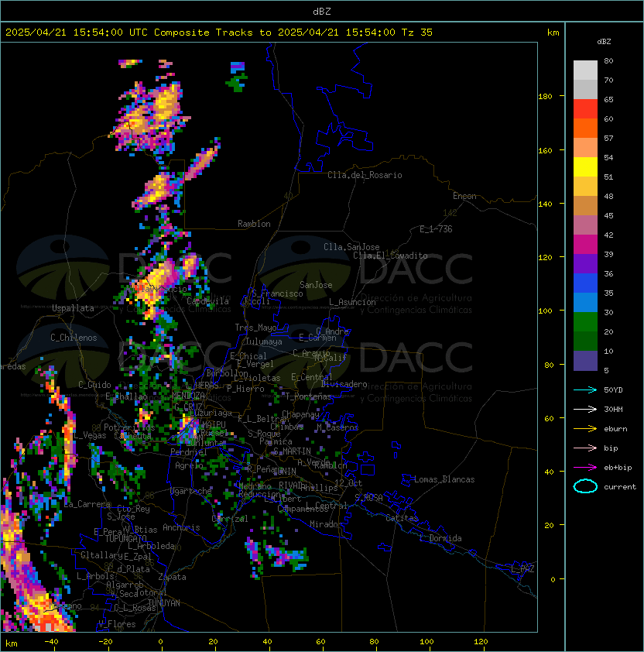Pick the purple swatch between 39 and 36

pos(585,263)
